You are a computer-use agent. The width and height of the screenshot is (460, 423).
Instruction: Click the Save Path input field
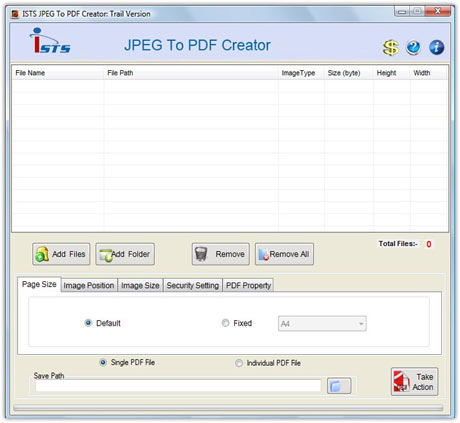click(178, 386)
